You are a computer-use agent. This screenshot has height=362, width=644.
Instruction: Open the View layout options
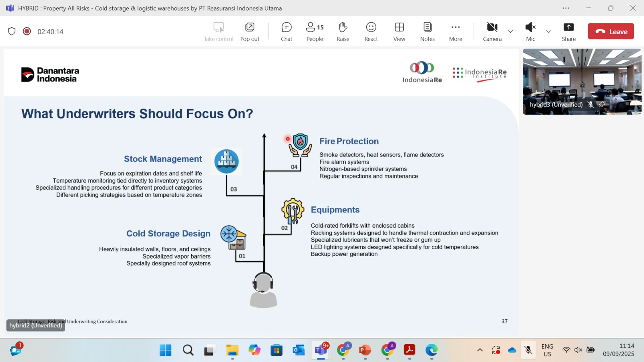[399, 32]
